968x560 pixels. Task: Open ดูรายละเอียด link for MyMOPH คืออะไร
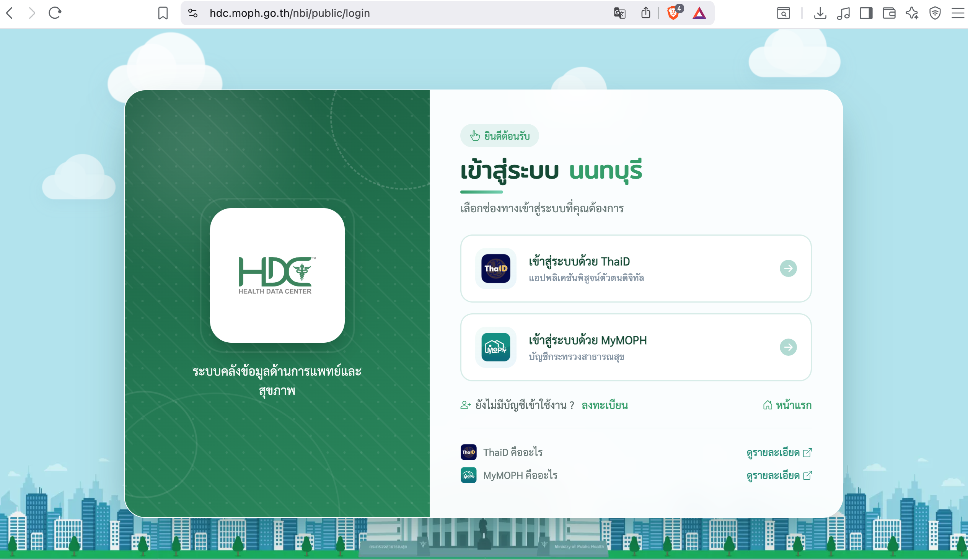[779, 476]
